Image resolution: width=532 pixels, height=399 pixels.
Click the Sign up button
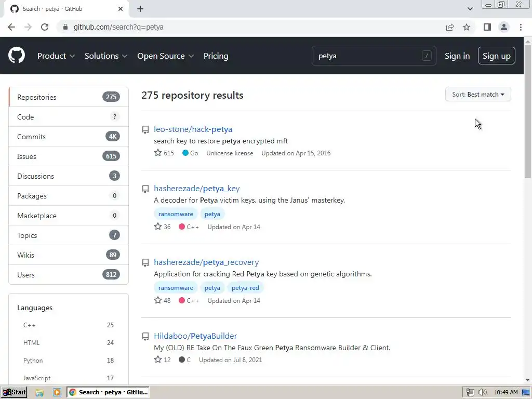click(x=496, y=56)
